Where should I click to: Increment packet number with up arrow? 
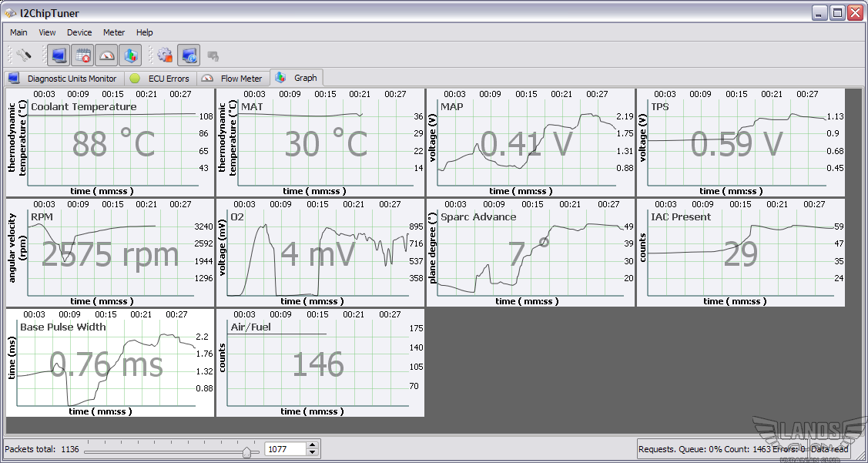pyautogui.click(x=312, y=445)
